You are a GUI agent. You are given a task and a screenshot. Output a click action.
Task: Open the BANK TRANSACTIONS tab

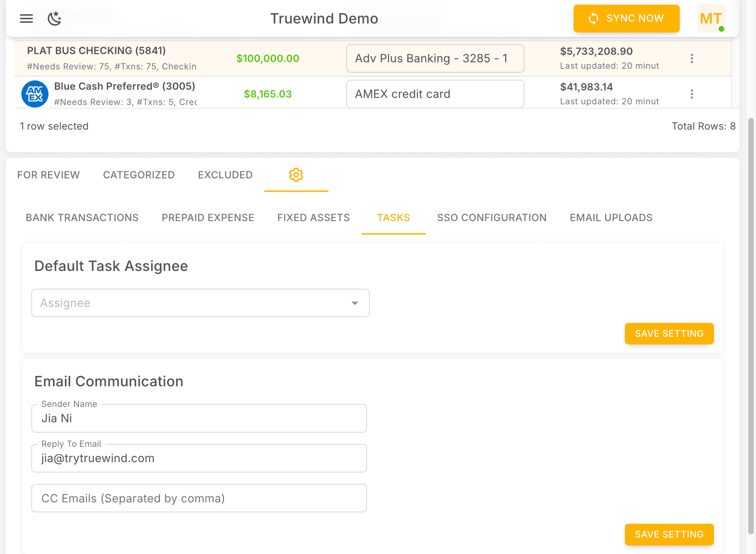82,218
